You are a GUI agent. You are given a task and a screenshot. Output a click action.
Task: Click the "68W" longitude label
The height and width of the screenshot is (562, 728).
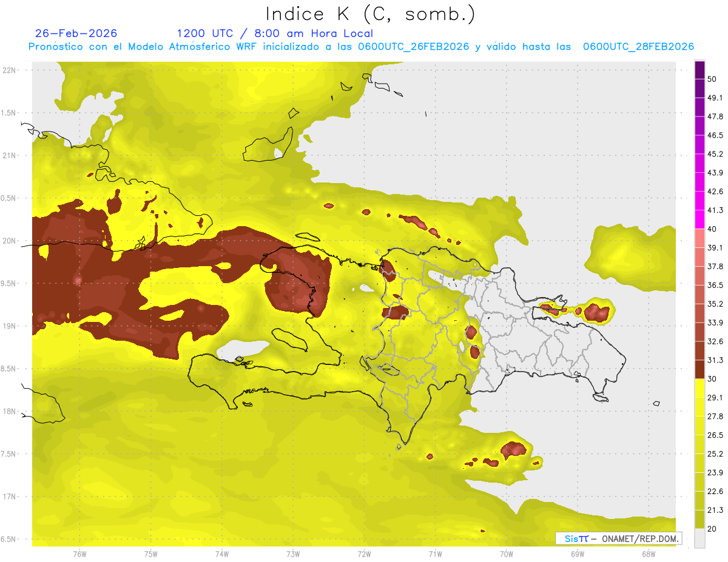click(649, 554)
